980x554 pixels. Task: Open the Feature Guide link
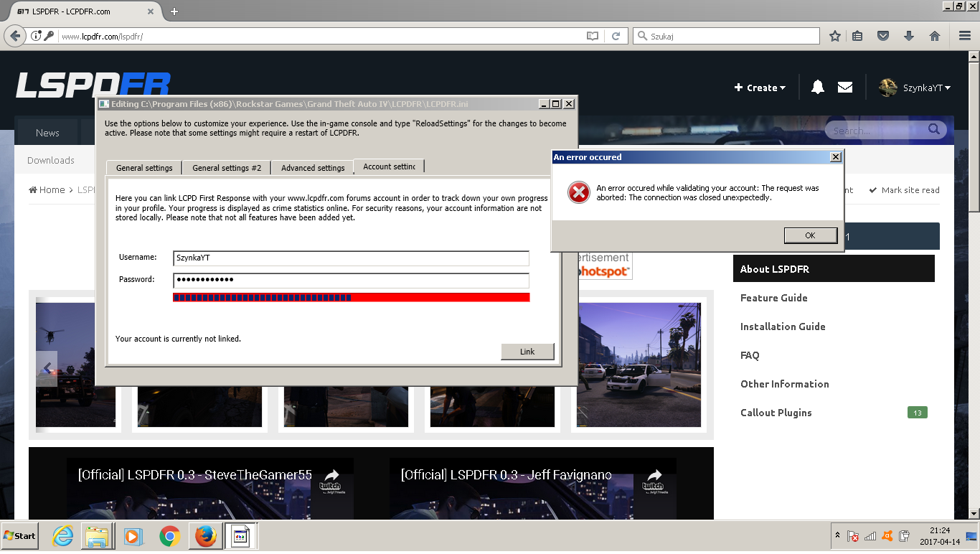tap(774, 298)
